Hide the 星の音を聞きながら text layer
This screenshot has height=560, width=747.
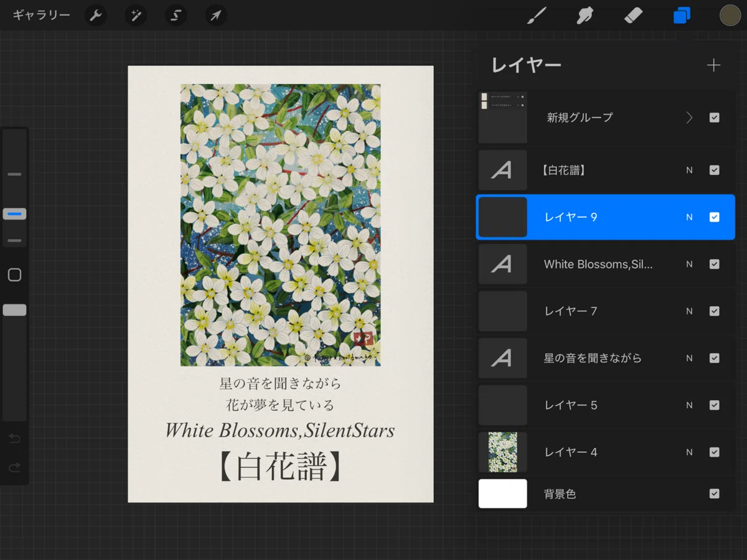(x=714, y=358)
